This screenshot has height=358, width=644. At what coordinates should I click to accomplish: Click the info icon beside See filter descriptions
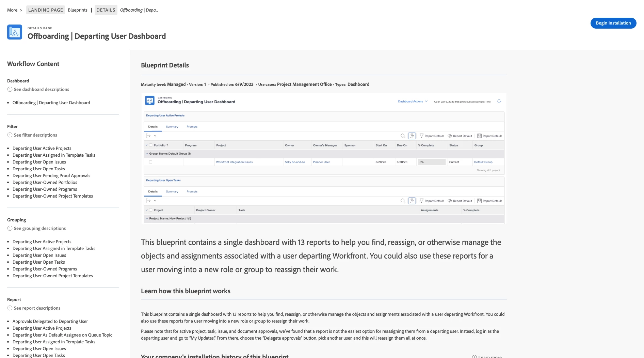tap(10, 135)
